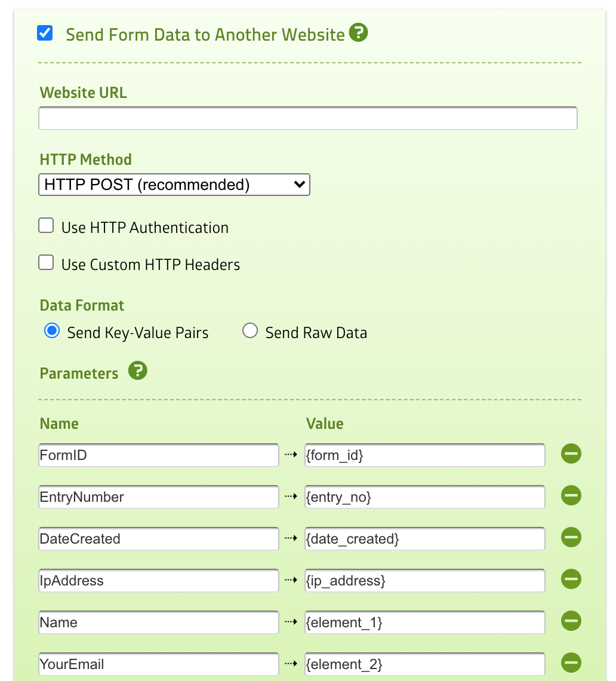This screenshot has width=616, height=681.
Task: Select Send Key-Value Pairs radio option
Action: (53, 332)
